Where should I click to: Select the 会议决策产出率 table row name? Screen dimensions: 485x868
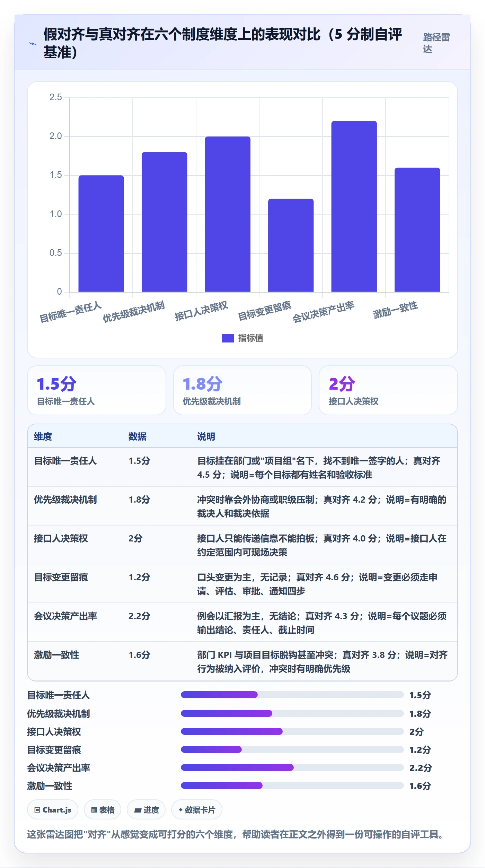[65, 616]
